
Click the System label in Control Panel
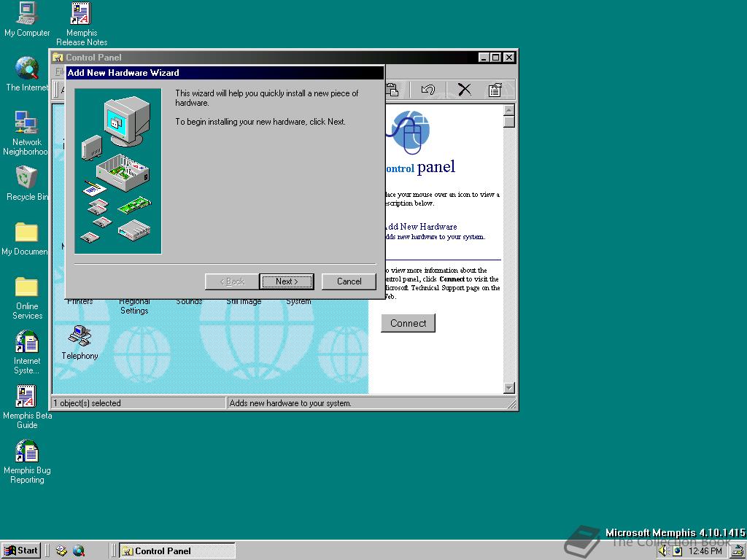[298, 301]
